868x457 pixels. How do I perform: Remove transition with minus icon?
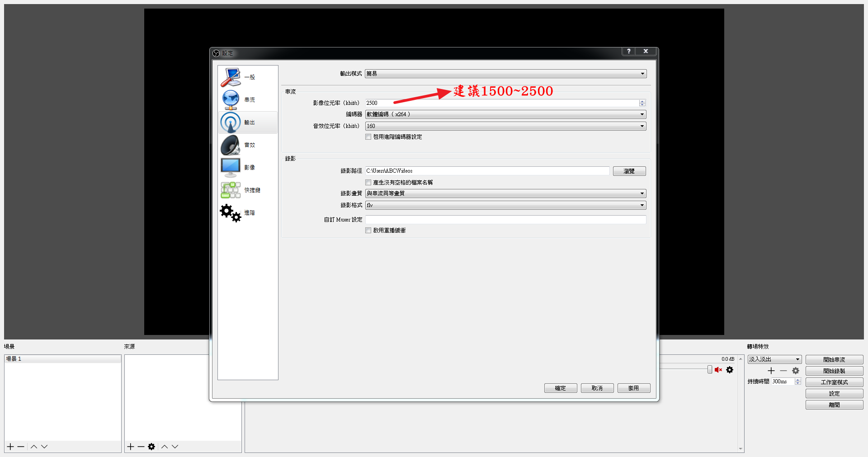783,371
